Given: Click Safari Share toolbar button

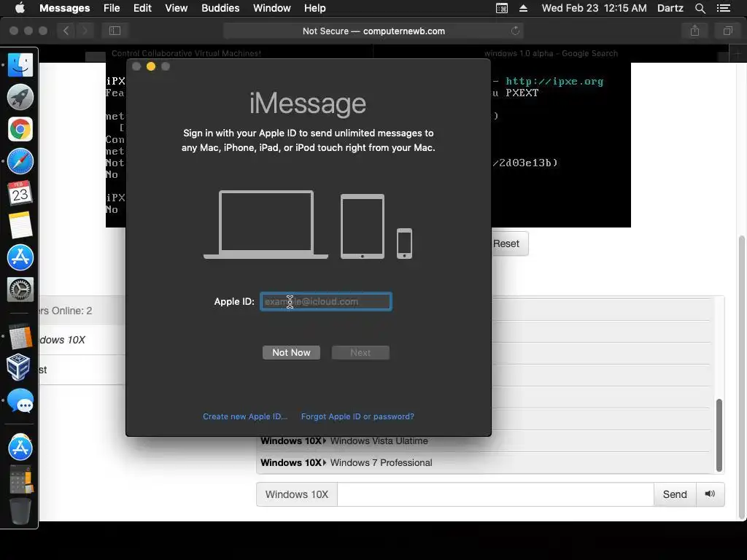Looking at the screenshot, I should point(695,31).
